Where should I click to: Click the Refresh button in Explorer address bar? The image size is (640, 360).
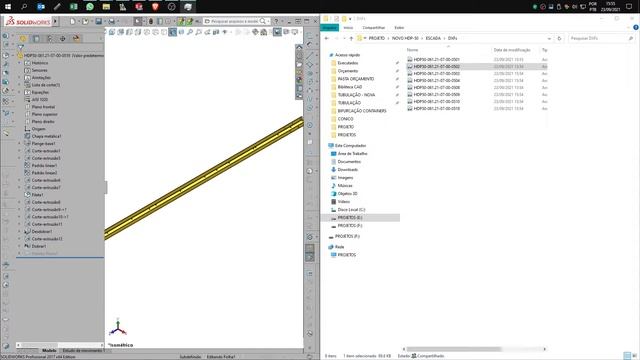[559, 38]
